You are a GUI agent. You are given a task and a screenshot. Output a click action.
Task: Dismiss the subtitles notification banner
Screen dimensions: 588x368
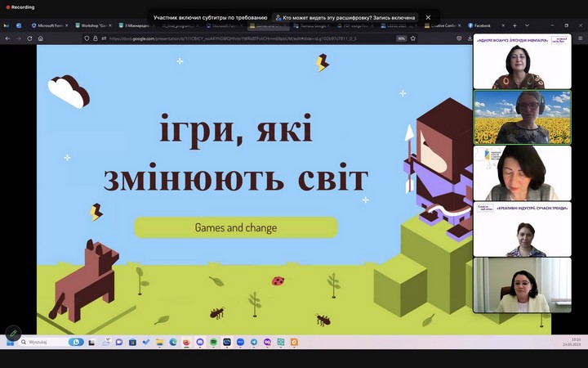[428, 17]
